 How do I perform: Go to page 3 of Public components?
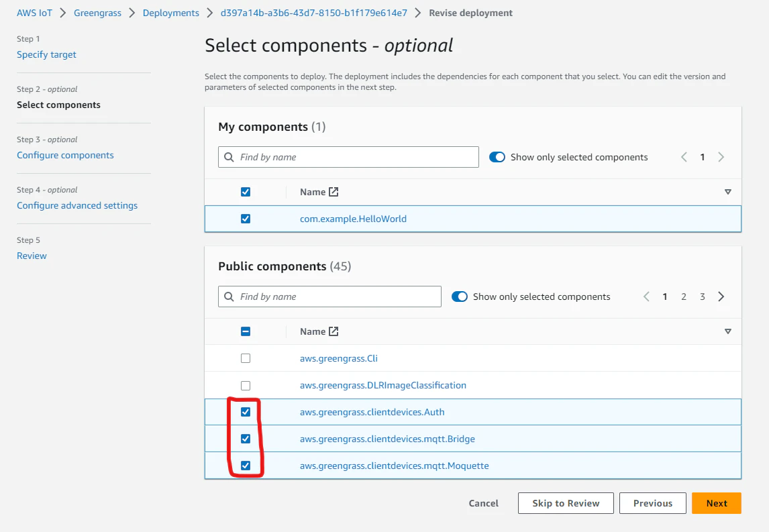pos(703,297)
